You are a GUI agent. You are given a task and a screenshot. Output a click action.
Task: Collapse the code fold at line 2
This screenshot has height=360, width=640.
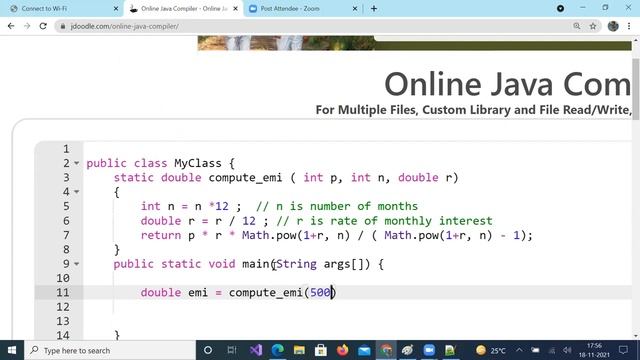pyautogui.click(x=76, y=163)
